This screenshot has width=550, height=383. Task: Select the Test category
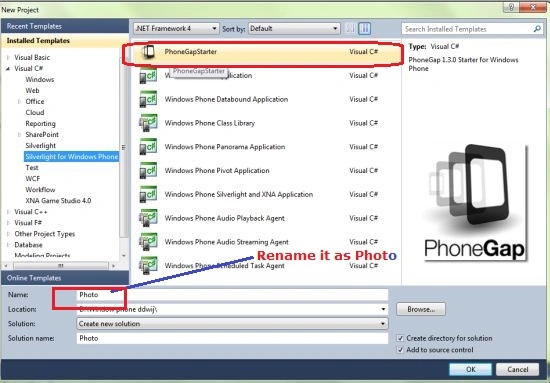[x=32, y=168]
